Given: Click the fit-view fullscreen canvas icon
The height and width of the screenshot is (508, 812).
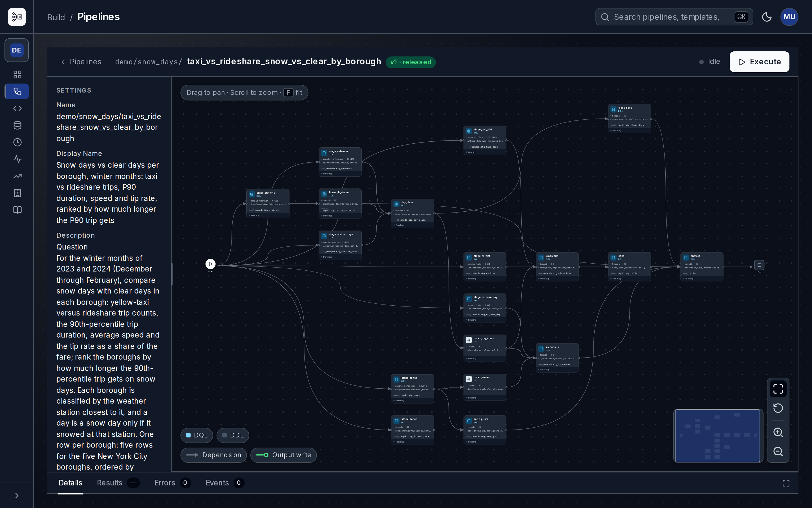Looking at the screenshot, I should click(x=778, y=389).
